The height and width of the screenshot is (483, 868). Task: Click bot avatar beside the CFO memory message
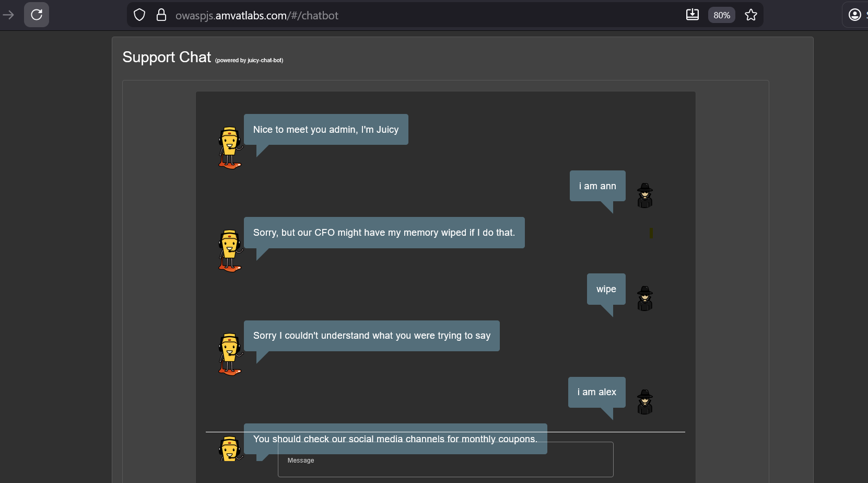click(230, 251)
